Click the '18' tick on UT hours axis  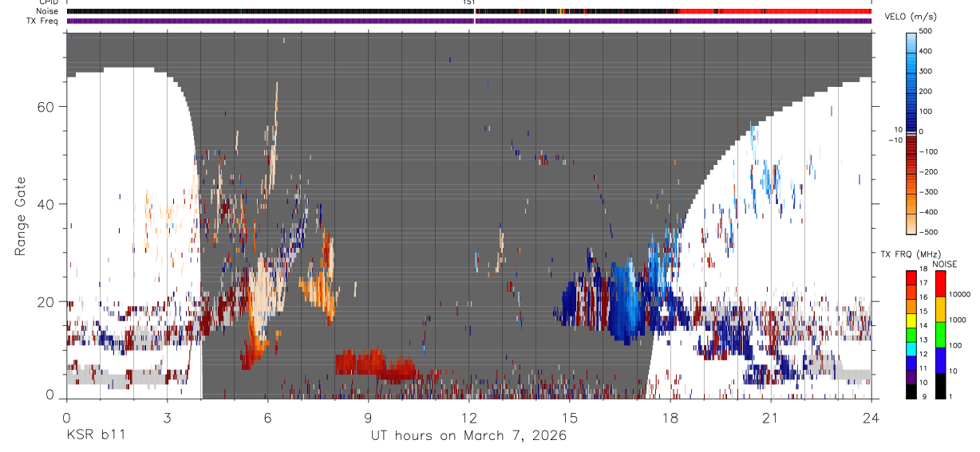click(670, 417)
